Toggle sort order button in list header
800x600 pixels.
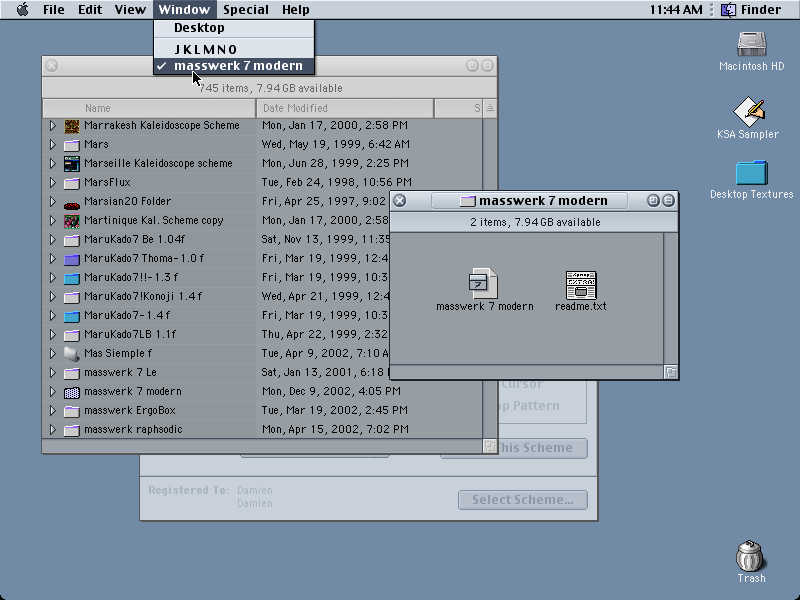490,108
